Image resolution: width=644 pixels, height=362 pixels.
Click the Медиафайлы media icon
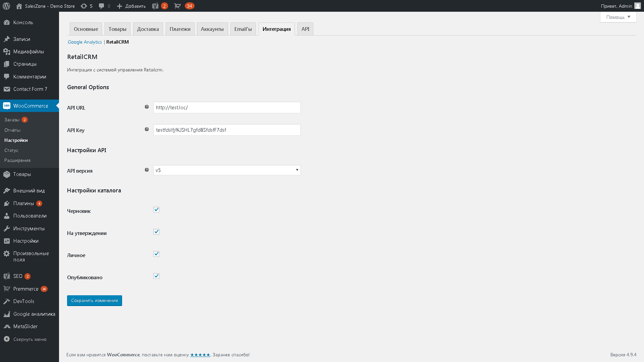[x=7, y=52]
